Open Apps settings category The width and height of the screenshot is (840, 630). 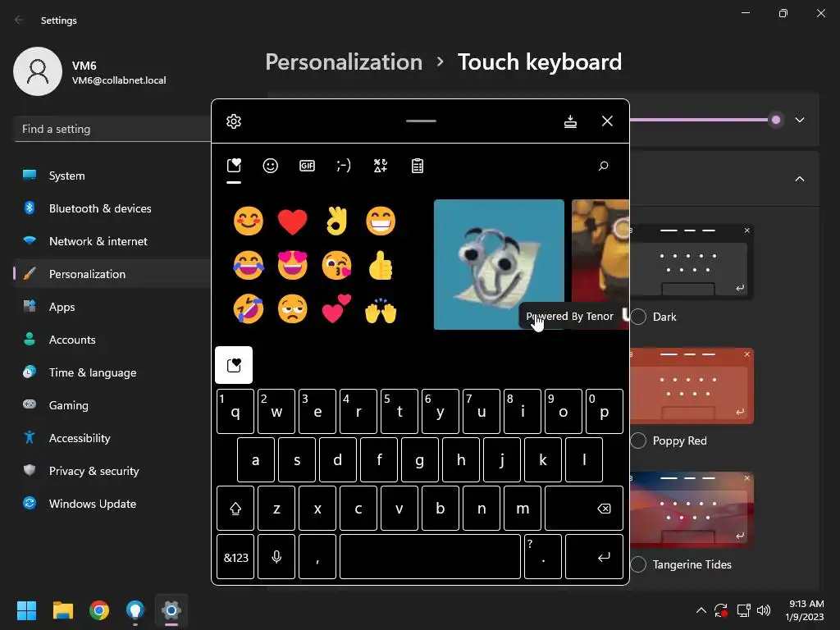(112, 307)
